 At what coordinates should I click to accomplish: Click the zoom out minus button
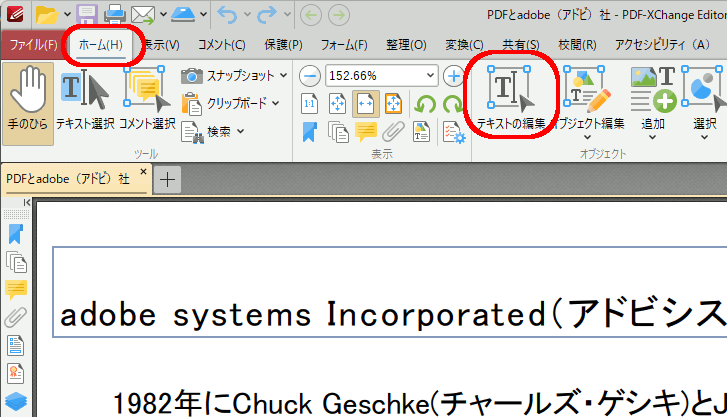tap(310, 76)
